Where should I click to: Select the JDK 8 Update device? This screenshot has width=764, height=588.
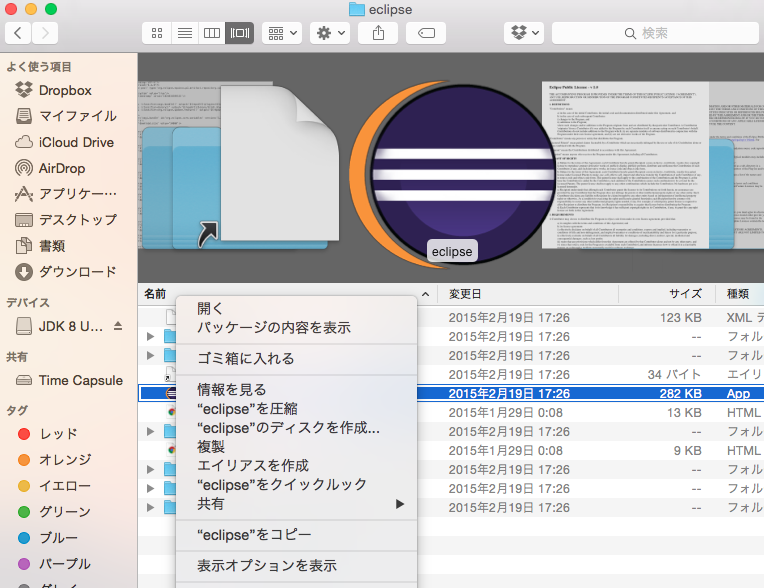pos(59,326)
